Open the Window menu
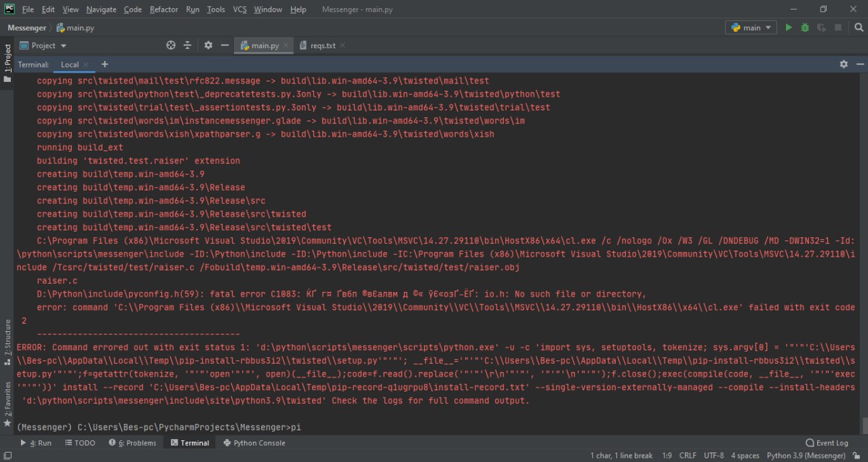Screen dimensions: 868x462 (268, 9)
